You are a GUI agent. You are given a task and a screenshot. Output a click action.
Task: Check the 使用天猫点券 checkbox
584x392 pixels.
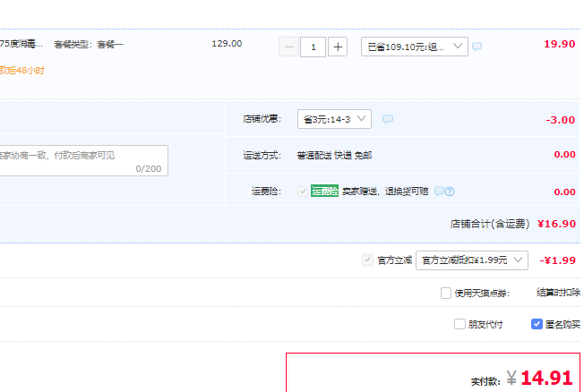coord(446,293)
